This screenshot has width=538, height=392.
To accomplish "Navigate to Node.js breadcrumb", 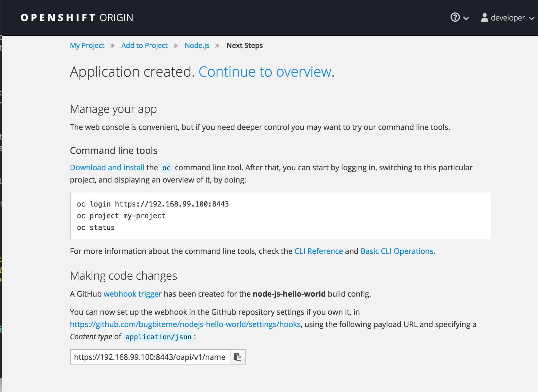I will click(x=197, y=46).
